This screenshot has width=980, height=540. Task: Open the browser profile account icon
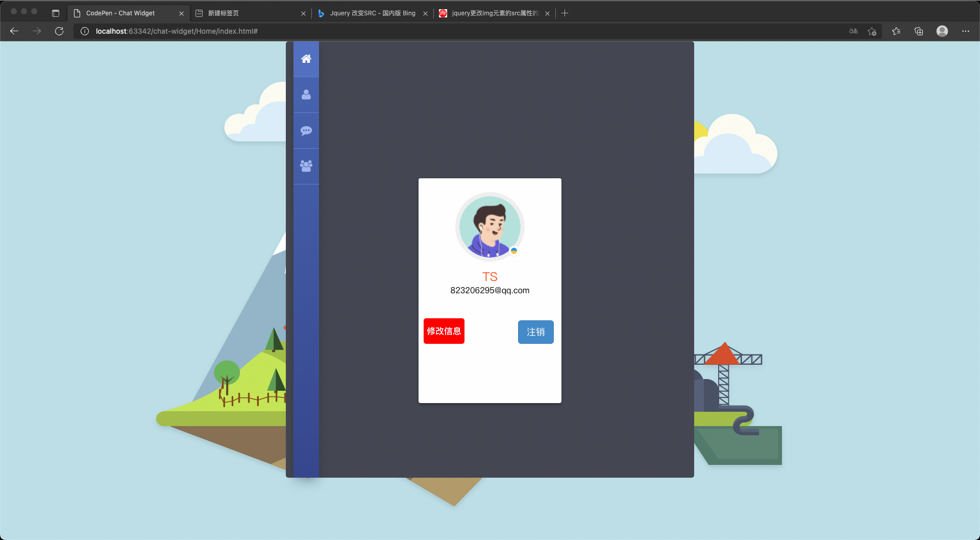click(942, 31)
